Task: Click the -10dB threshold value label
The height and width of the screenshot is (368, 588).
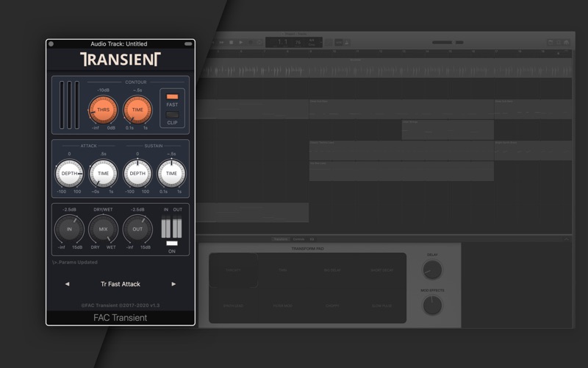Action: 103,90
